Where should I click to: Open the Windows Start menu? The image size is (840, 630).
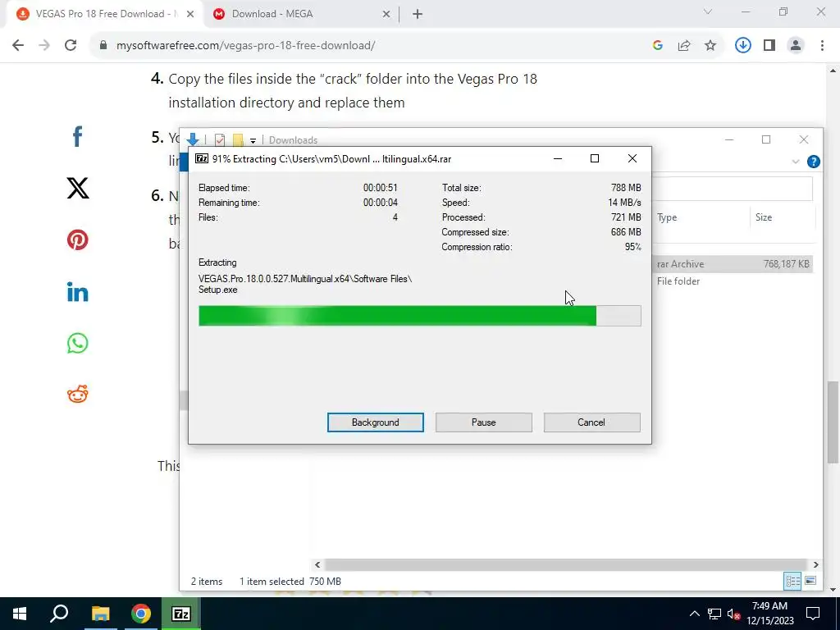20,614
